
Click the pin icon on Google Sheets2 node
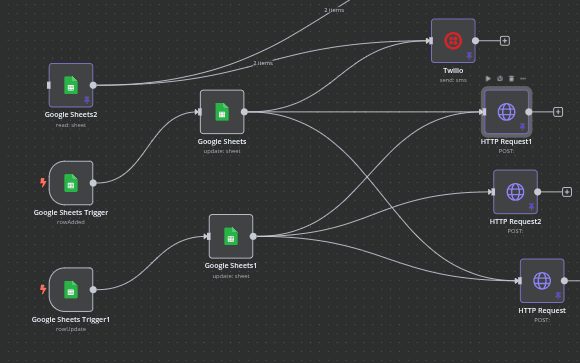87,100
